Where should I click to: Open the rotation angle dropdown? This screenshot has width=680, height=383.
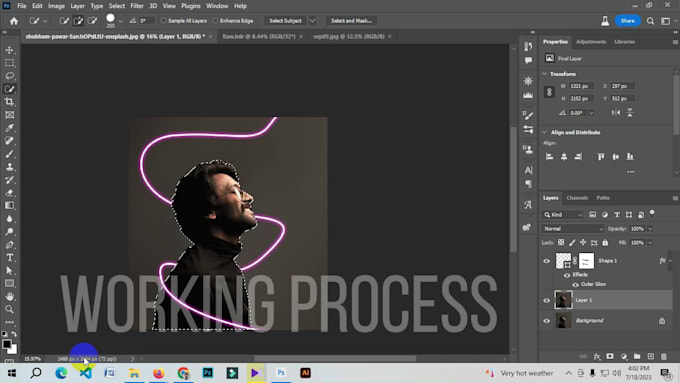coord(591,113)
